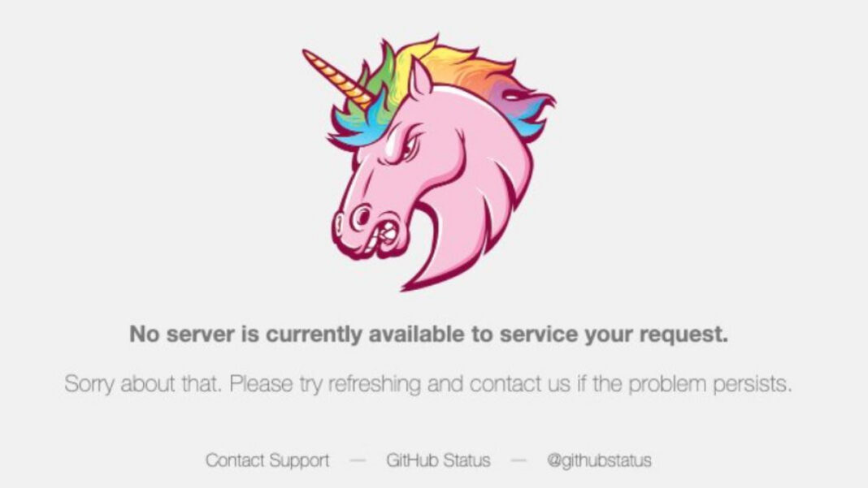Open the Contact Support link
The image size is (868, 488).
point(267,460)
